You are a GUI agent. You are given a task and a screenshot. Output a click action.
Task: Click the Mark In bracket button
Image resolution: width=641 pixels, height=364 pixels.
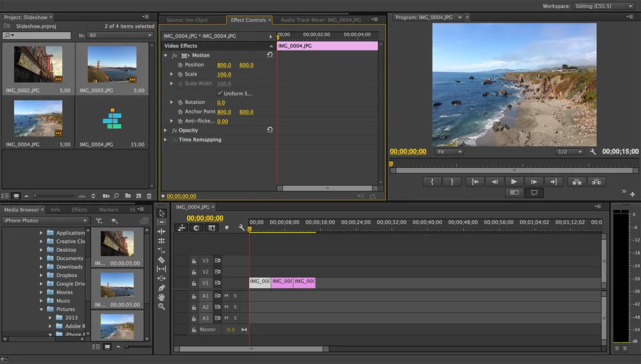432,182
